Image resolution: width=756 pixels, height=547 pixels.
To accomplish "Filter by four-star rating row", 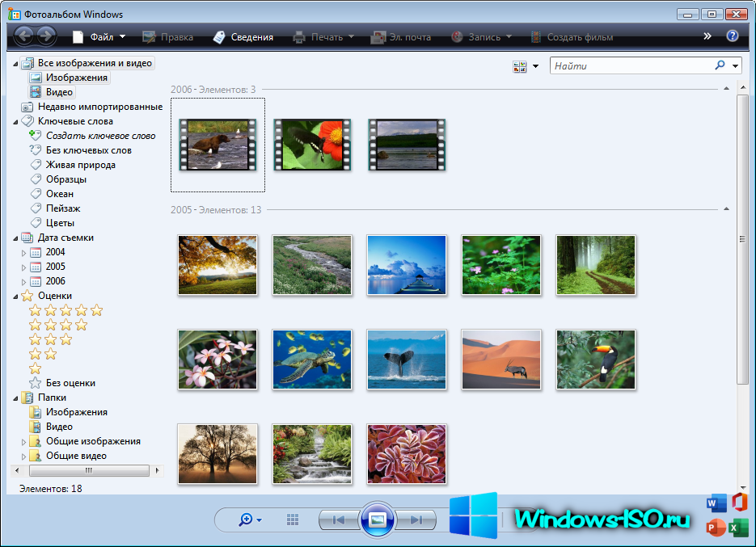I will tap(58, 325).
